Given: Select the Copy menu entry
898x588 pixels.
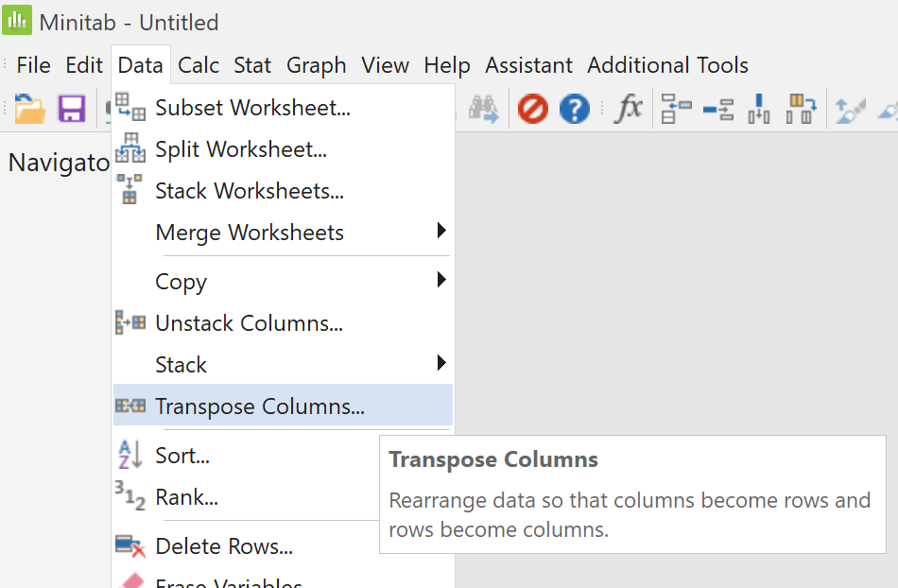Looking at the screenshot, I should [x=283, y=281].
